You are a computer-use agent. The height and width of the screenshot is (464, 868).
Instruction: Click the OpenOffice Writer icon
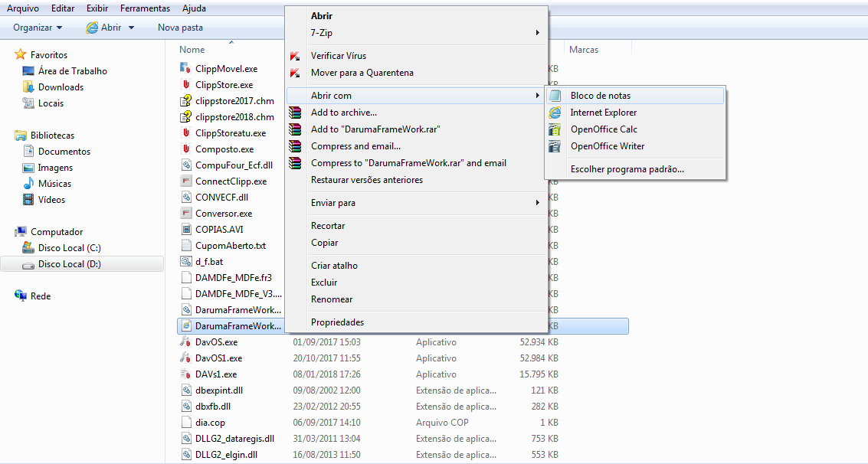(x=555, y=146)
